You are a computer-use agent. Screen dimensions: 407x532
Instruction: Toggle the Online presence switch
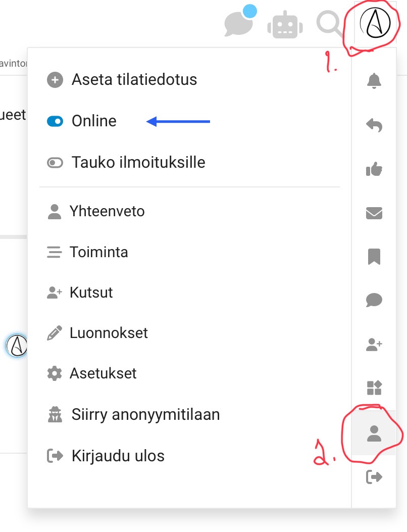[55, 121]
